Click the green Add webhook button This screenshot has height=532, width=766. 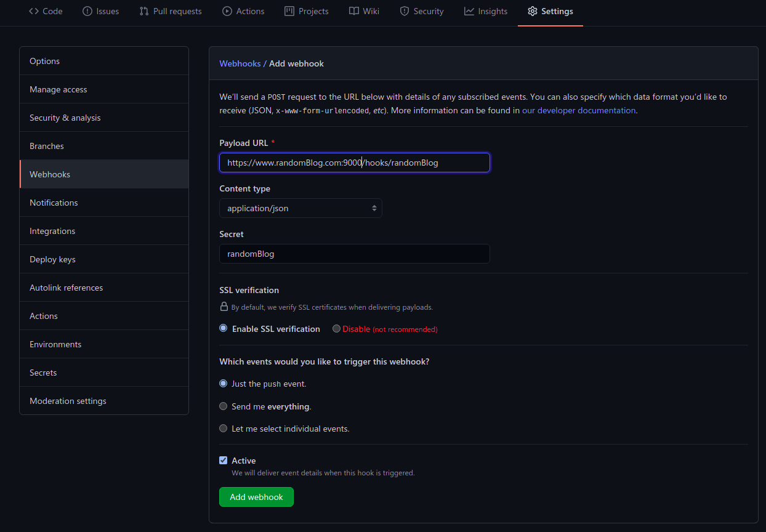256,497
